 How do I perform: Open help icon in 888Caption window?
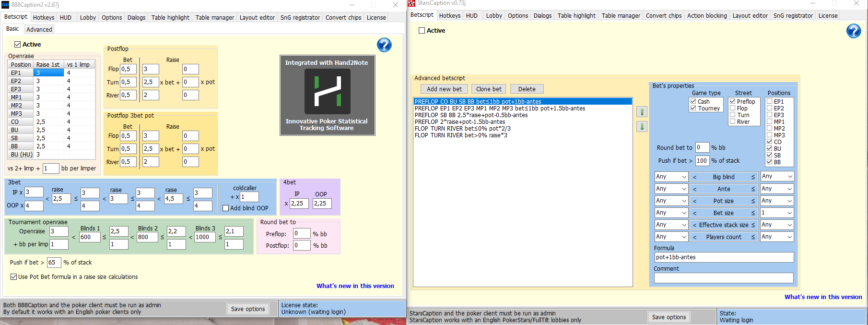[x=384, y=45]
